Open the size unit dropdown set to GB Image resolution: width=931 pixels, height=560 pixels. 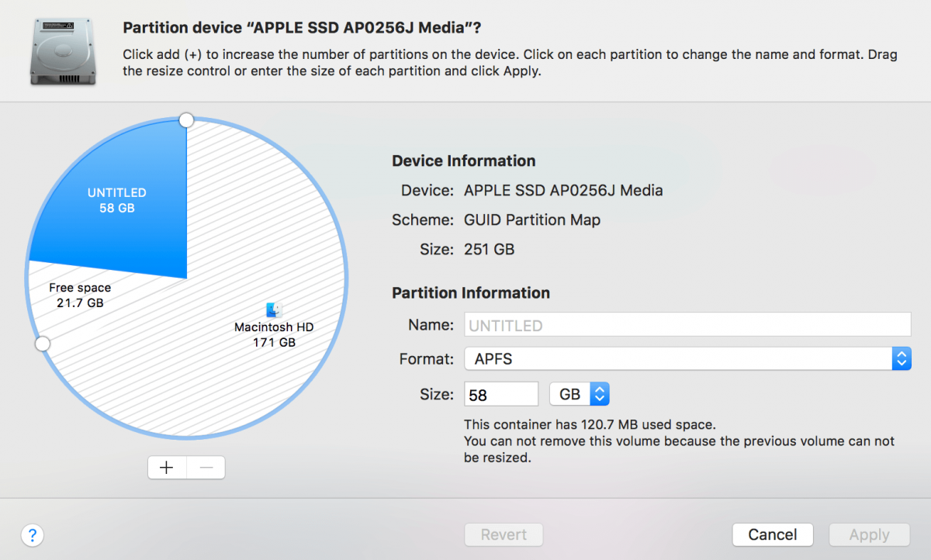pos(579,393)
